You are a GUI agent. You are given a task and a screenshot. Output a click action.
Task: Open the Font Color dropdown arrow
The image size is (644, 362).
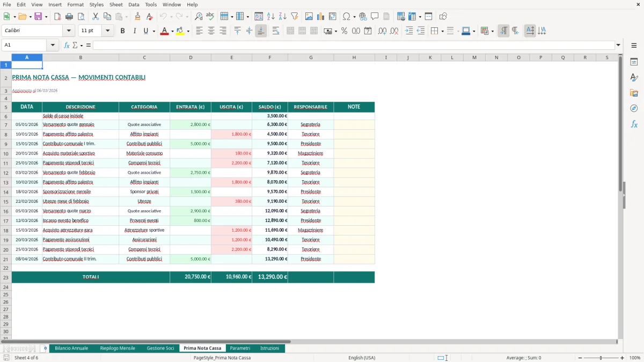click(172, 31)
